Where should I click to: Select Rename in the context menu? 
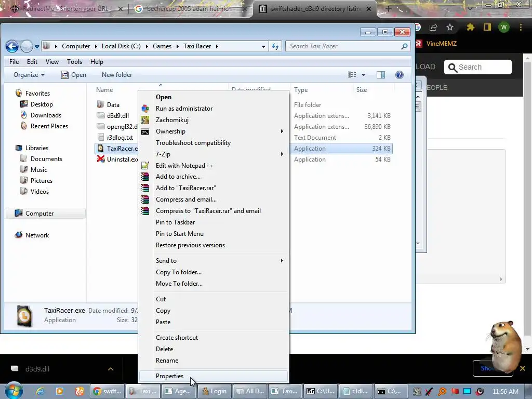tap(214, 361)
